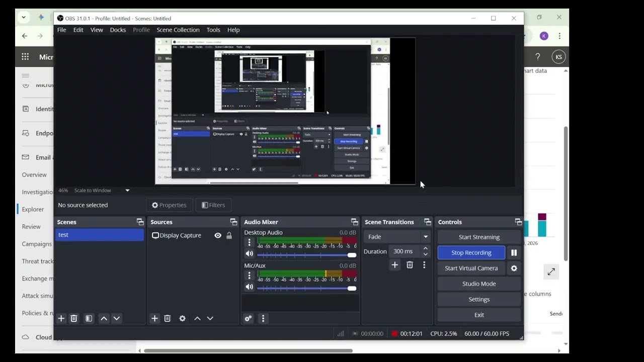
Task: Open Mic/Aux options three dots
Action: pyautogui.click(x=249, y=276)
